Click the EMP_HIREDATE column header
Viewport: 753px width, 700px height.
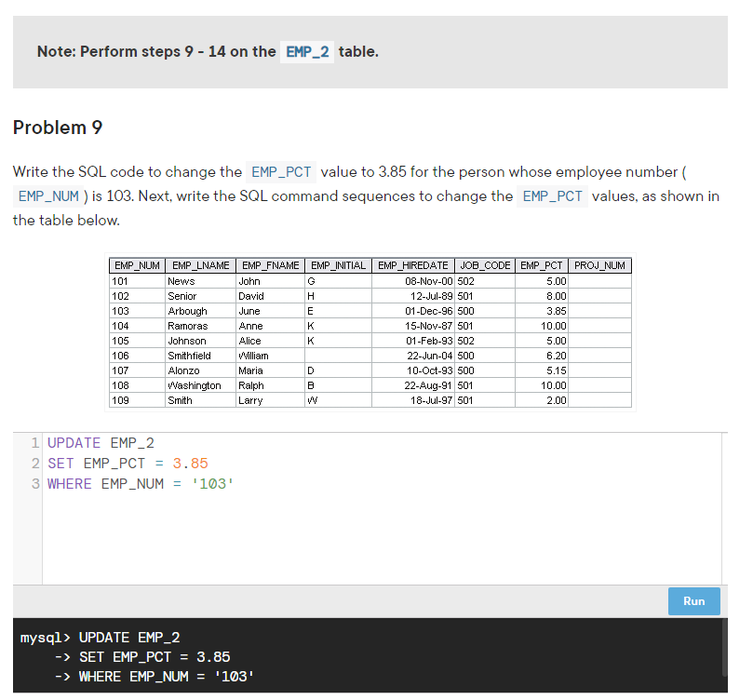point(412,265)
